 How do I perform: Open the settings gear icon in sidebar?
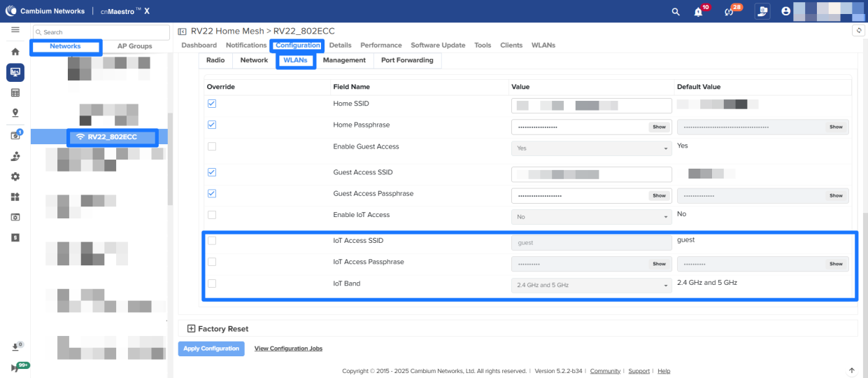pos(15,176)
